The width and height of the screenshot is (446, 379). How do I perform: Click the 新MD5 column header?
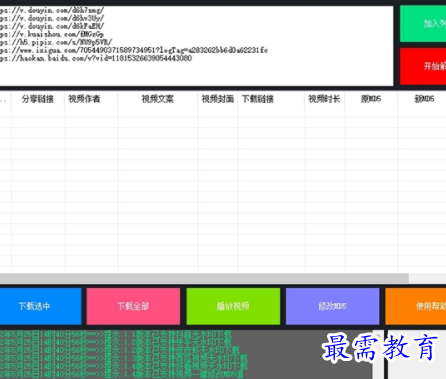(x=422, y=99)
